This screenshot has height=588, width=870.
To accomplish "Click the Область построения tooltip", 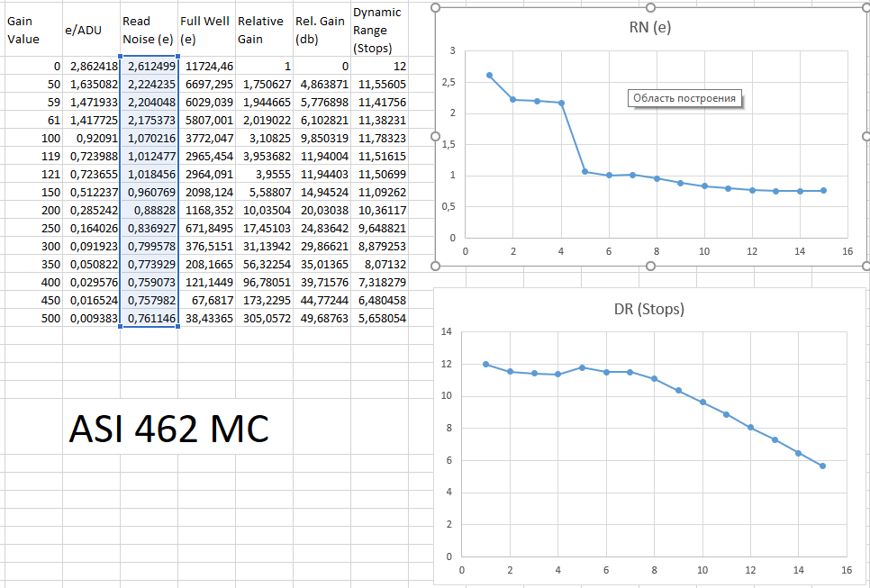I will pos(684,98).
